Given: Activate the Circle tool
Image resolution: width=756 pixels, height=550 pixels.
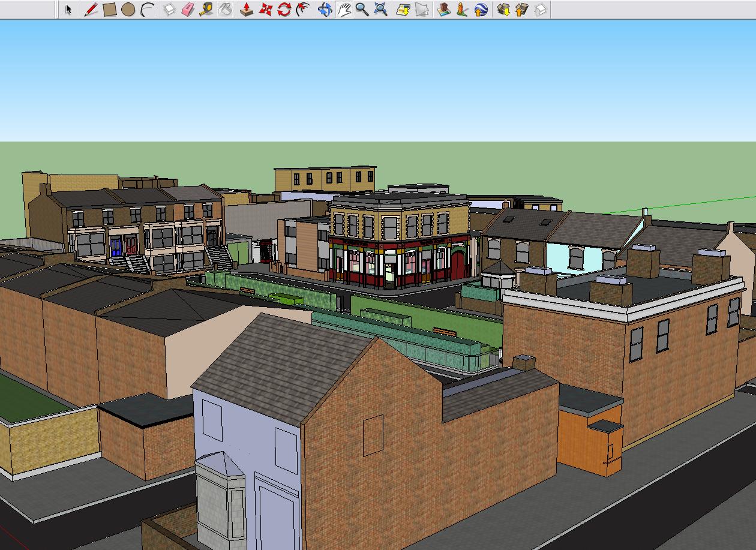Looking at the screenshot, I should click(x=128, y=10).
